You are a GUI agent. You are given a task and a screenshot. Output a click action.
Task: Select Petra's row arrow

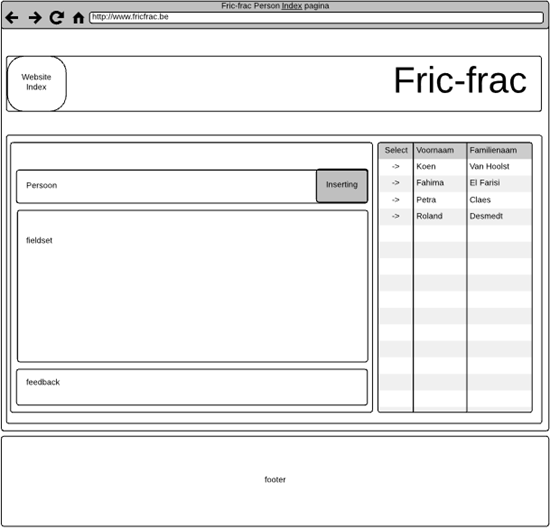396,200
